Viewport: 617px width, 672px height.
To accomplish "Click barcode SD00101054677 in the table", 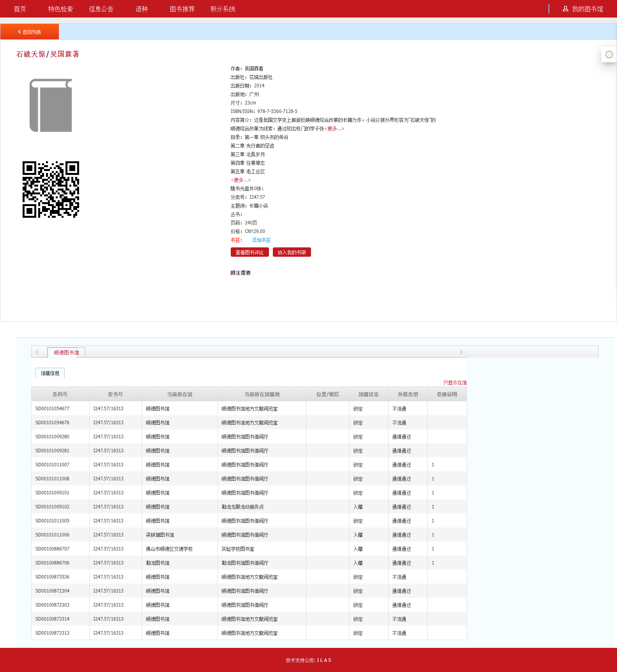I will (52, 409).
